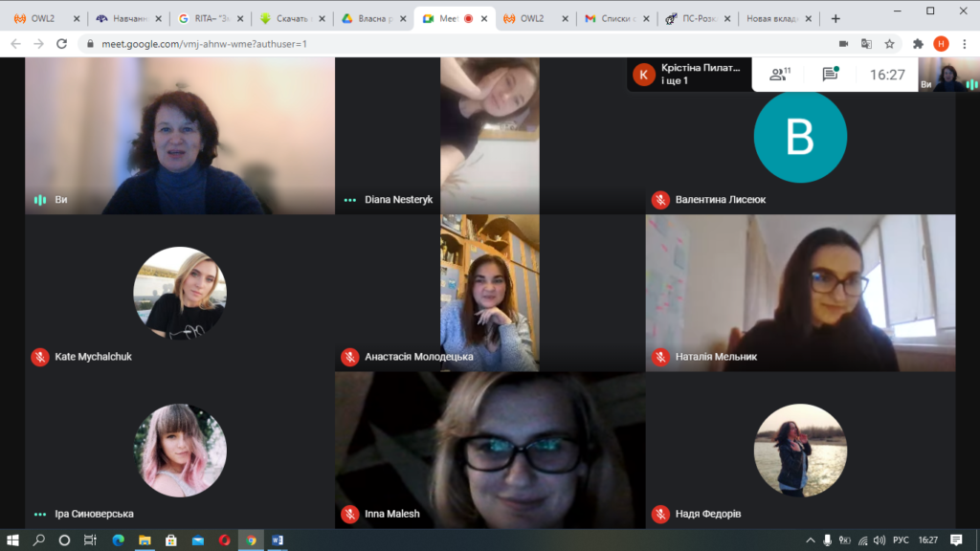Select Наталія Мельник video tile
Screen dimensions: 980x551
[800, 293]
